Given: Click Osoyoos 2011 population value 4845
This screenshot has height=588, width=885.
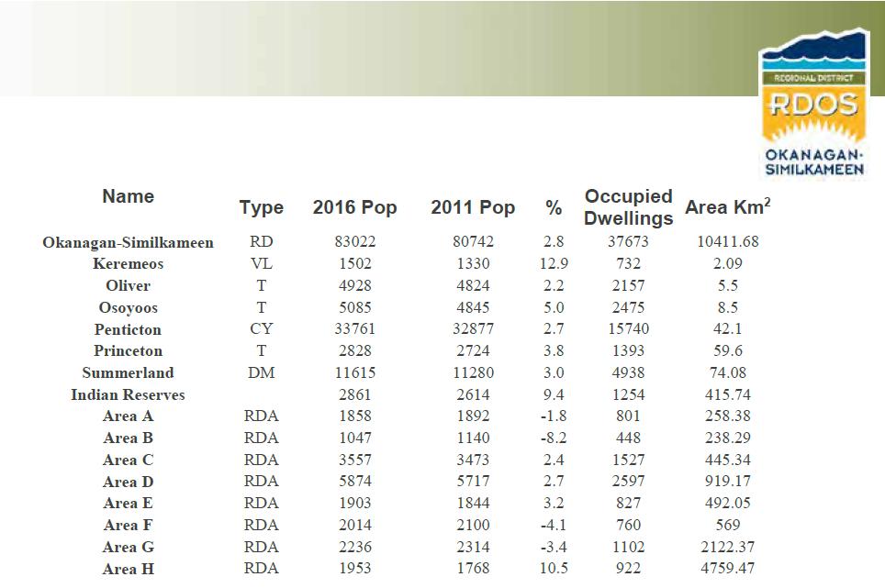Looking at the screenshot, I should [473, 308].
